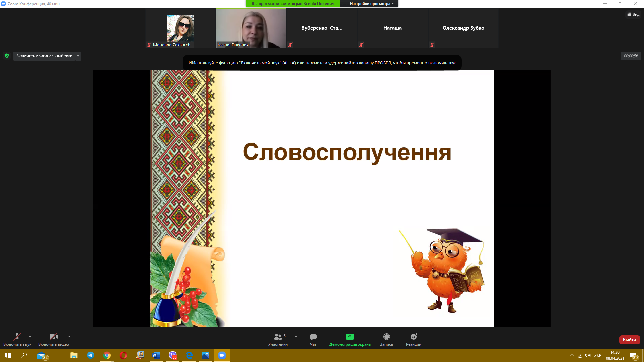Open Настройки просмотра view options menu
Viewport: 644px width, 362px height.
click(372, 4)
